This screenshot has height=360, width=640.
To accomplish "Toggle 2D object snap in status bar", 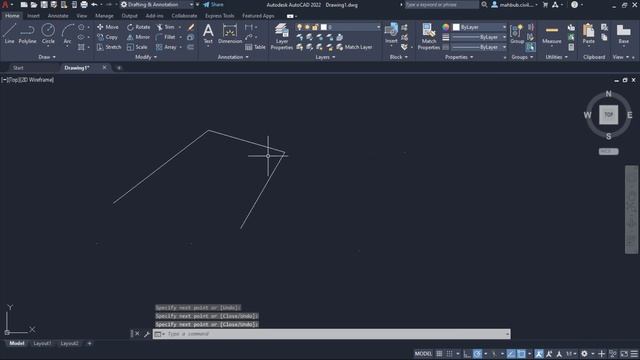I will point(521,353).
